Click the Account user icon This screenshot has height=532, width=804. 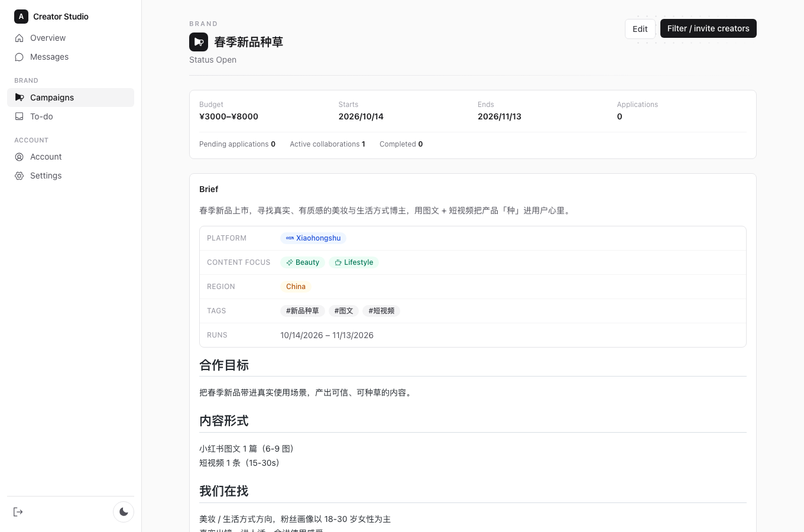point(19,157)
